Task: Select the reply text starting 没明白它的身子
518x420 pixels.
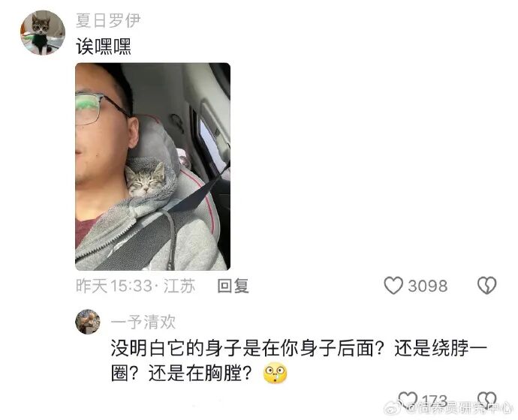Action: coord(299,361)
